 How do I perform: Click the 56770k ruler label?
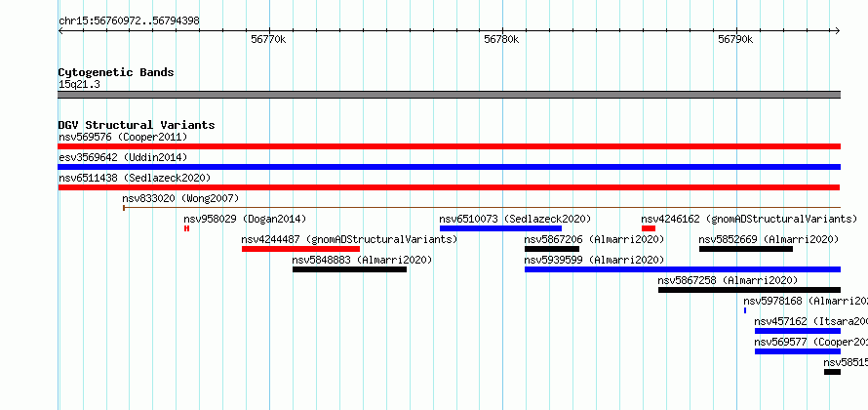[268, 39]
